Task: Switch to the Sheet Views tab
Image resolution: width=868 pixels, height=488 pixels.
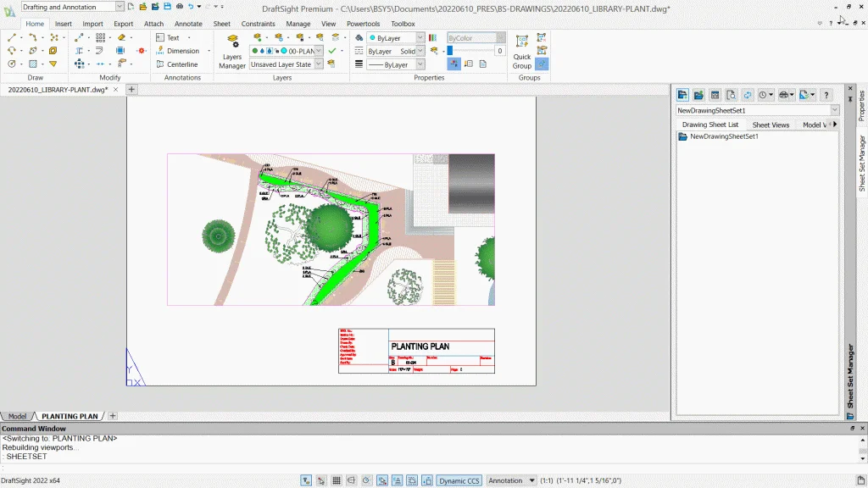Action: pyautogui.click(x=771, y=125)
